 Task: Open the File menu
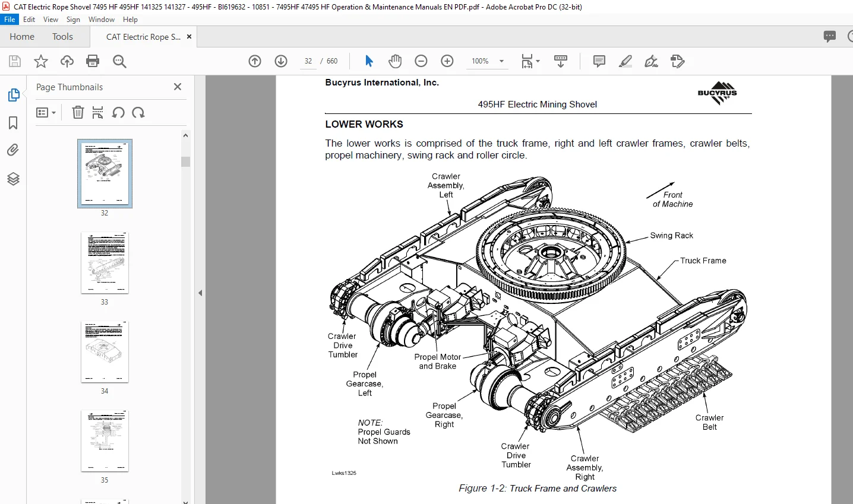pos(10,19)
